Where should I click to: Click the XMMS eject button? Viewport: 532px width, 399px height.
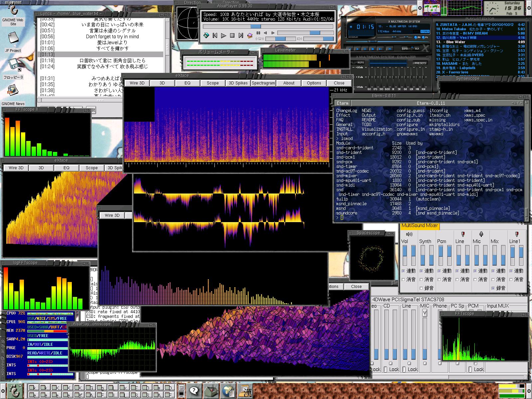(x=390, y=49)
